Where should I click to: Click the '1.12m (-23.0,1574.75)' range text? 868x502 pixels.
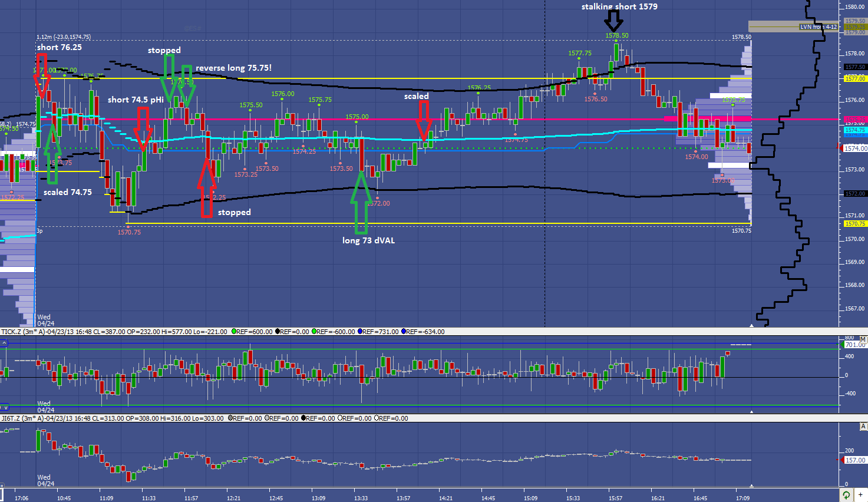[x=64, y=37]
